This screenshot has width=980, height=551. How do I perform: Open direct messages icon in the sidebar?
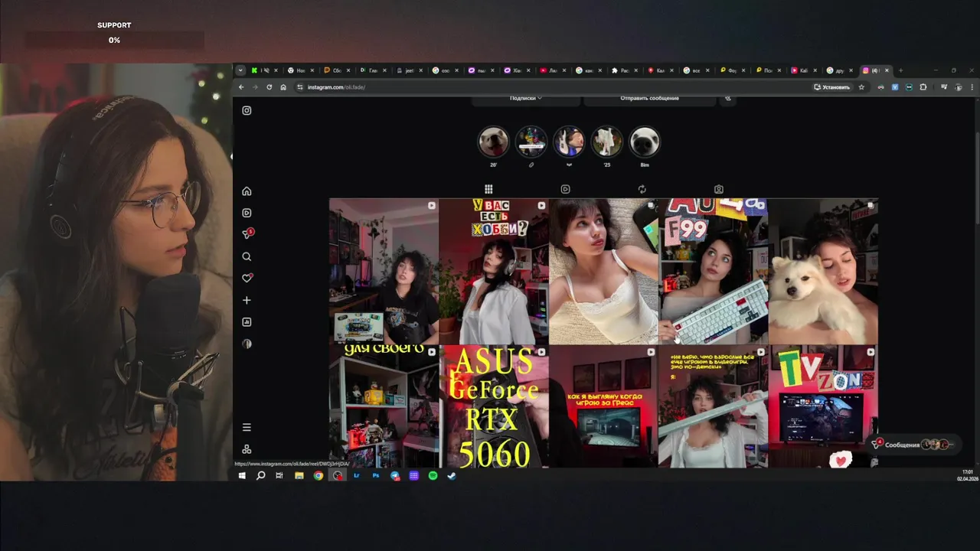247,234
